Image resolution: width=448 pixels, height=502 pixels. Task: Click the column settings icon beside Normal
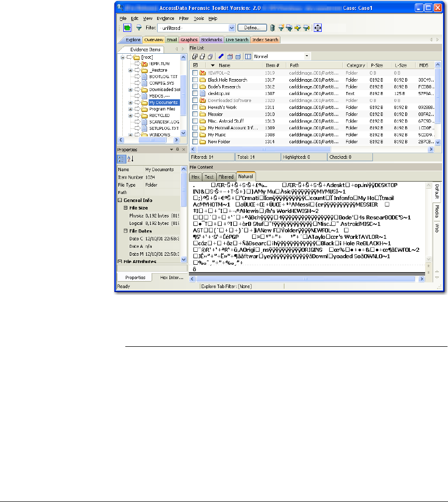(x=248, y=57)
